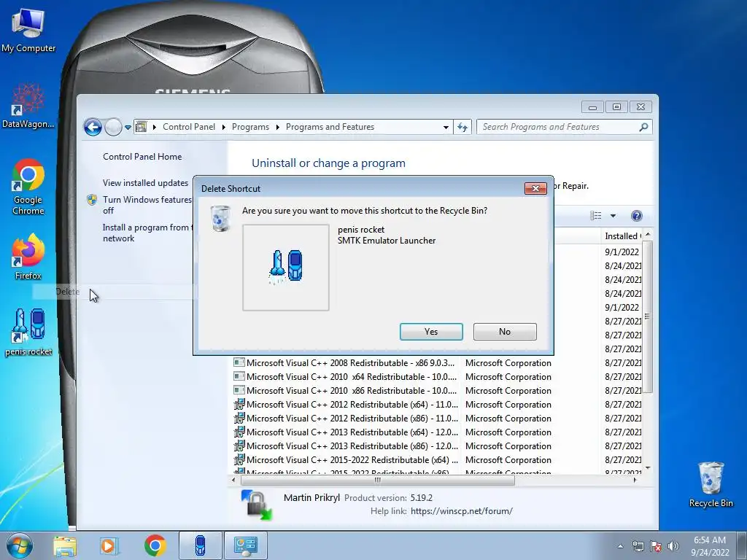Click the horizontal scrollbar thumb of program list
747x560 pixels.
(378, 480)
